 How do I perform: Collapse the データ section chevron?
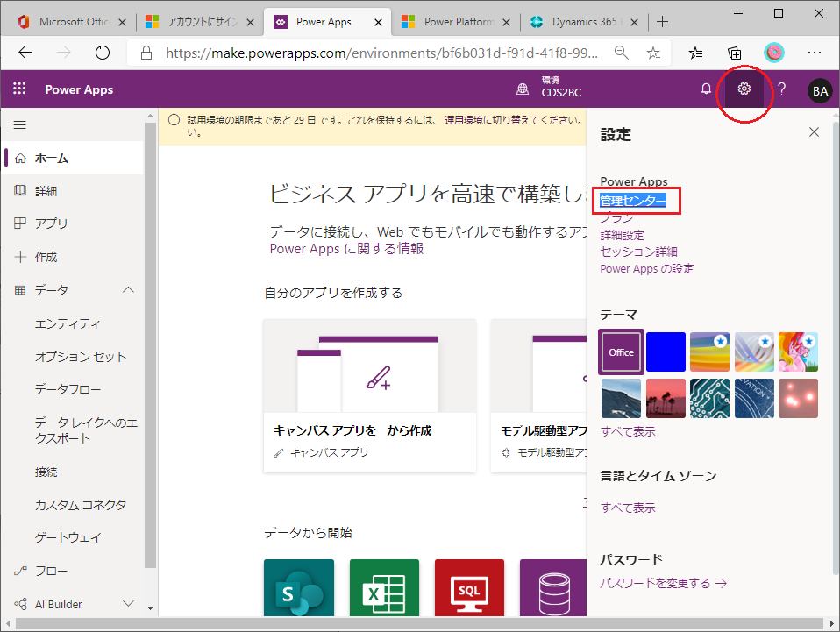[x=129, y=290]
